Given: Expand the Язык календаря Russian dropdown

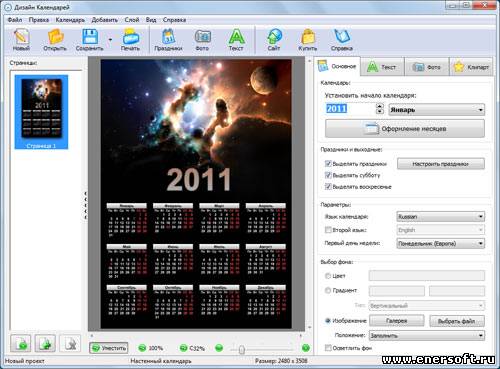Looking at the screenshot, I should coord(441,217).
